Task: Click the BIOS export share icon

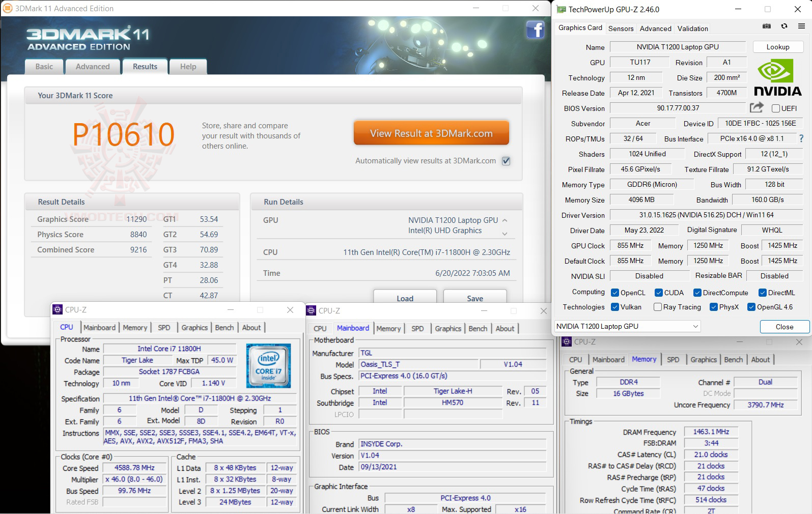Action: (757, 107)
